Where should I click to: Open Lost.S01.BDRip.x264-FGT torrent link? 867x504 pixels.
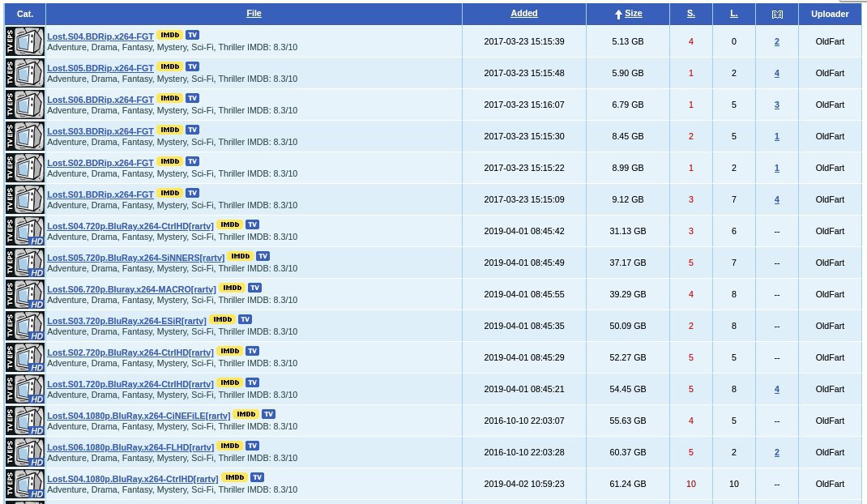click(100, 194)
